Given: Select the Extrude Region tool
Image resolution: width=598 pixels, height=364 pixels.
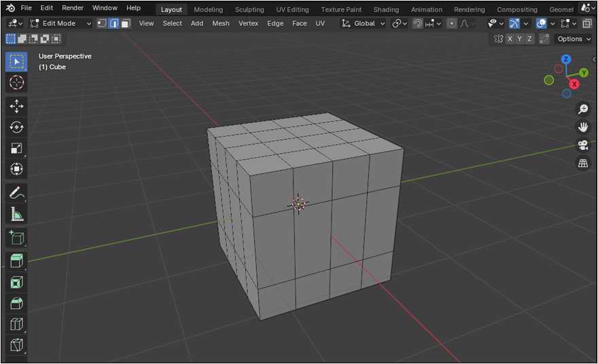Looking at the screenshot, I should [x=17, y=260].
